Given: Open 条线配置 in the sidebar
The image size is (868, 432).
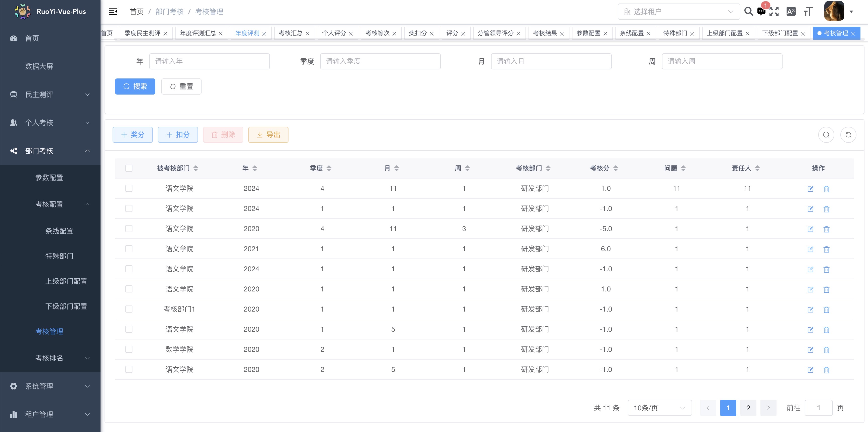Looking at the screenshot, I should [x=59, y=231].
